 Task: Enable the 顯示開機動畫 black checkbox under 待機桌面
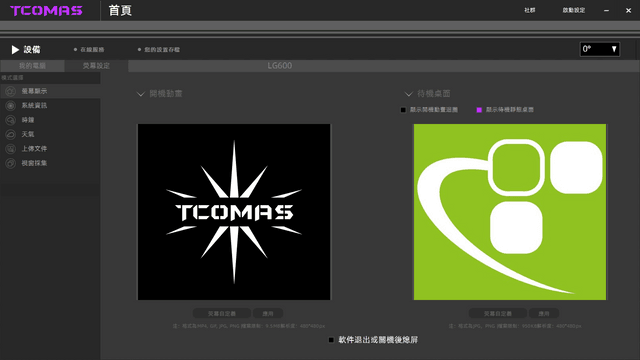click(403, 110)
